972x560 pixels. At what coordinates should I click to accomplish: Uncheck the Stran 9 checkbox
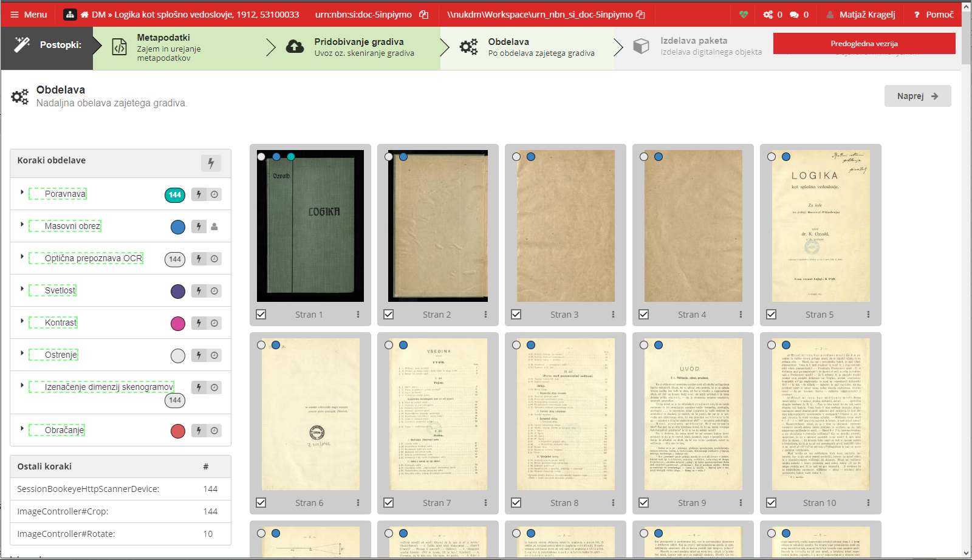644,503
